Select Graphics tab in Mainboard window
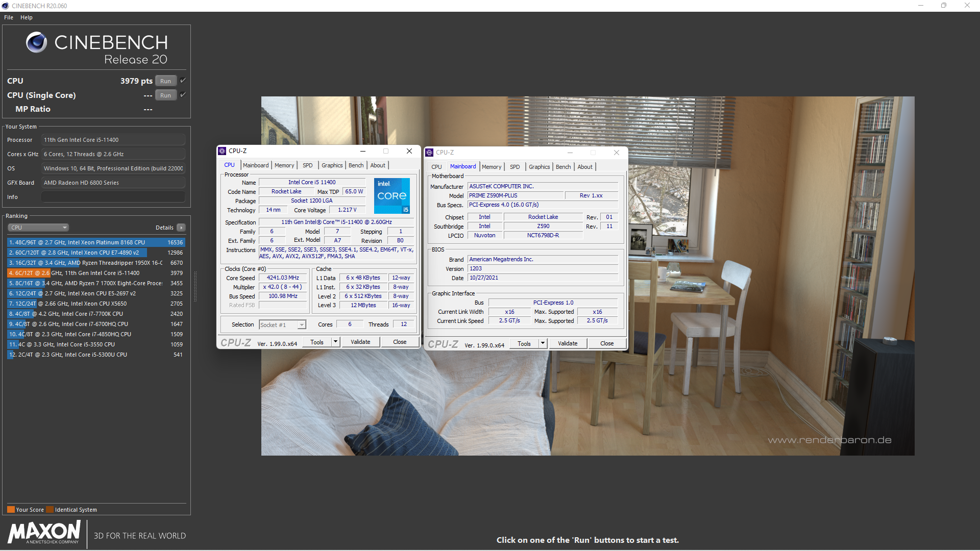Screen dimensions: 980x551 point(540,167)
